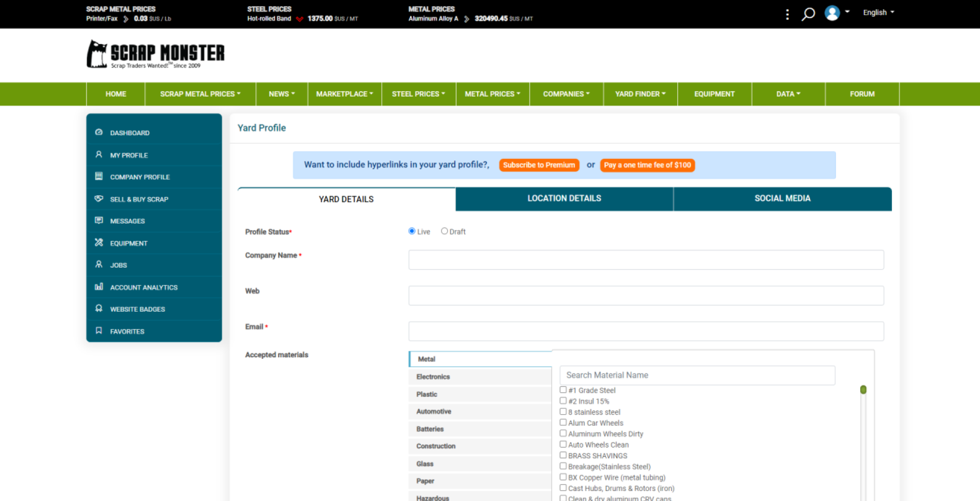Click the Dashboard sidebar icon

tap(99, 133)
